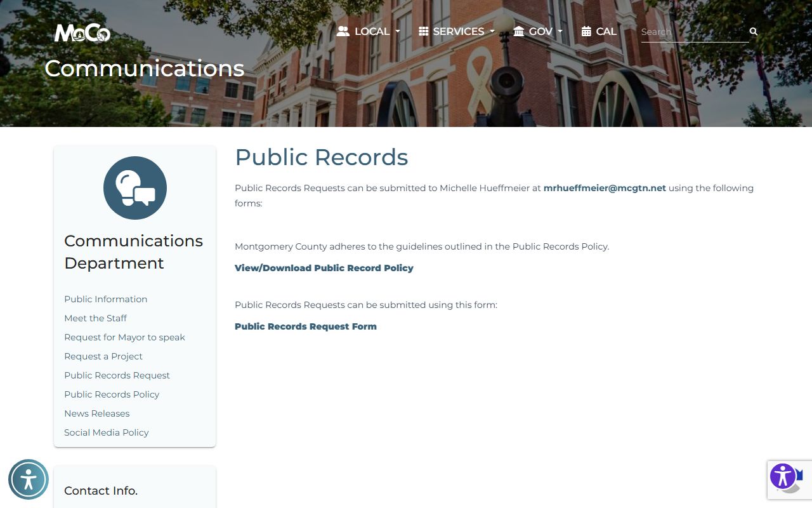This screenshot has width=812, height=508.
Task: Click the Contact Info. heading
Action: click(101, 491)
